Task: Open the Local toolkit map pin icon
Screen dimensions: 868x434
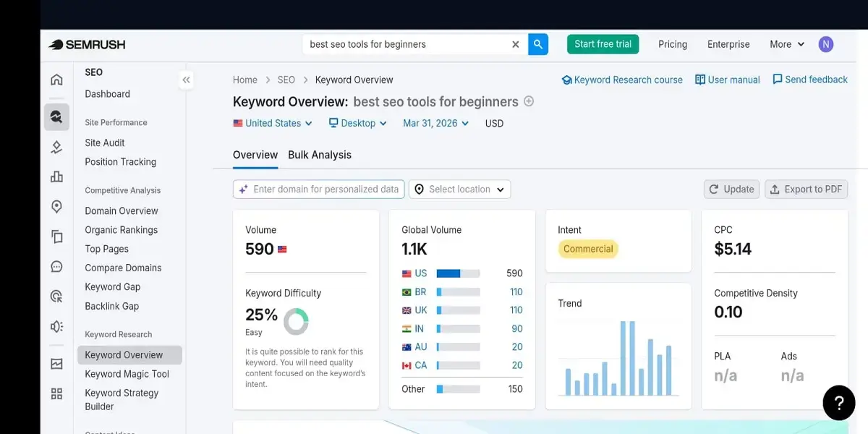Action: point(56,206)
